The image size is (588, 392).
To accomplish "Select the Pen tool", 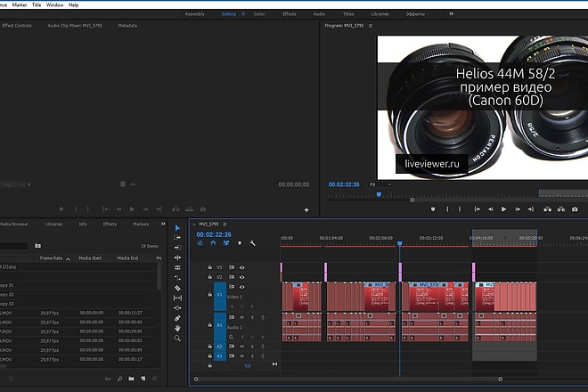I will 177,318.
